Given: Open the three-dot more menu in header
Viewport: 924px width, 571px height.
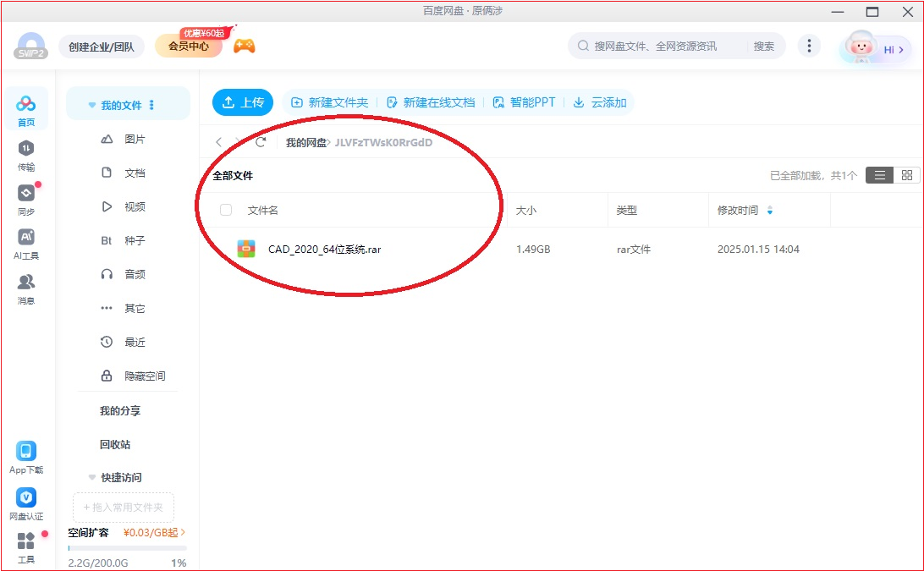Looking at the screenshot, I should [809, 46].
